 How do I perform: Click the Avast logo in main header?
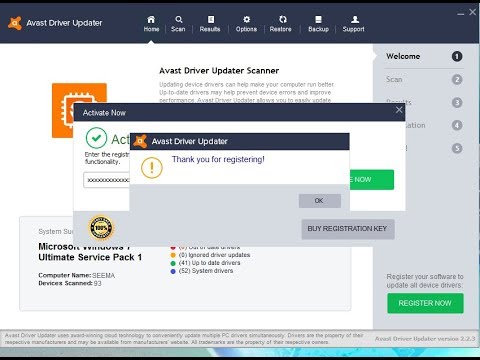pyautogui.click(x=15, y=23)
